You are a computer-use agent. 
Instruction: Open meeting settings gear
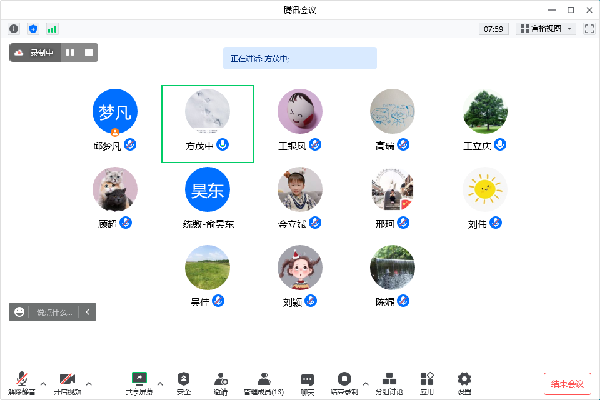coord(464,380)
